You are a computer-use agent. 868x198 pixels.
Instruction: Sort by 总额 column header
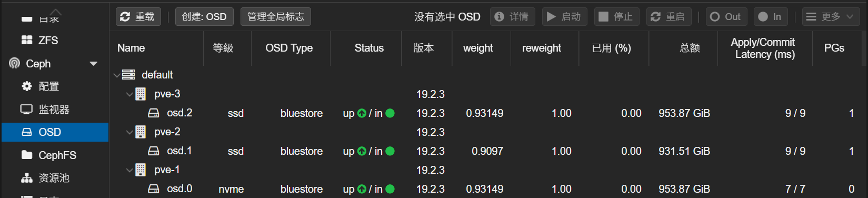[x=683, y=48]
